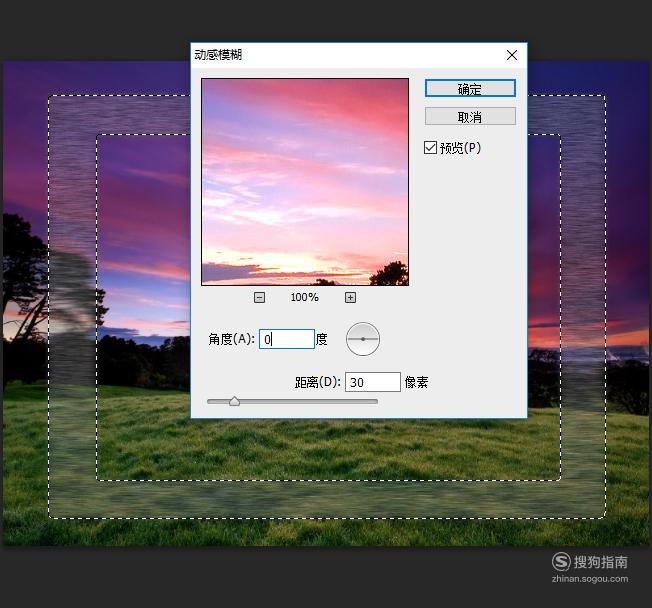Click the angle dial control
The width and height of the screenshot is (652, 608).
pos(363,339)
